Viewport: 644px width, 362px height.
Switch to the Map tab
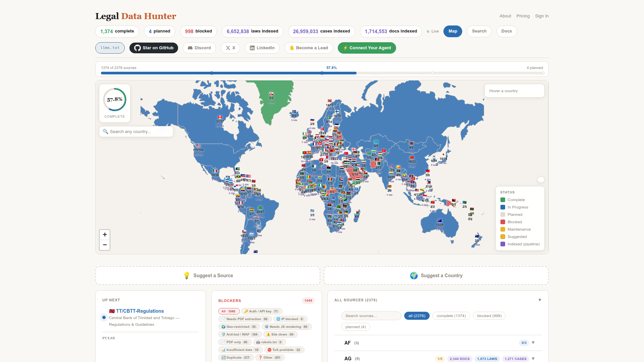[453, 31]
